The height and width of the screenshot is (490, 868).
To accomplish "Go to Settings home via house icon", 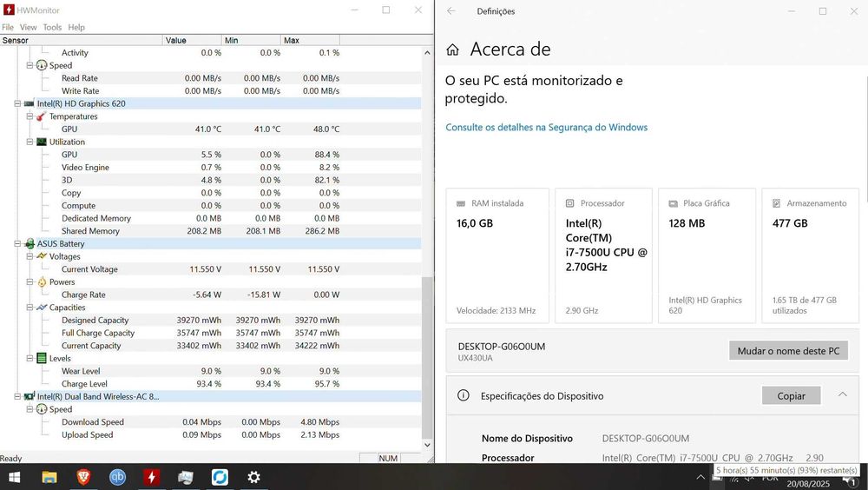I will (x=452, y=50).
